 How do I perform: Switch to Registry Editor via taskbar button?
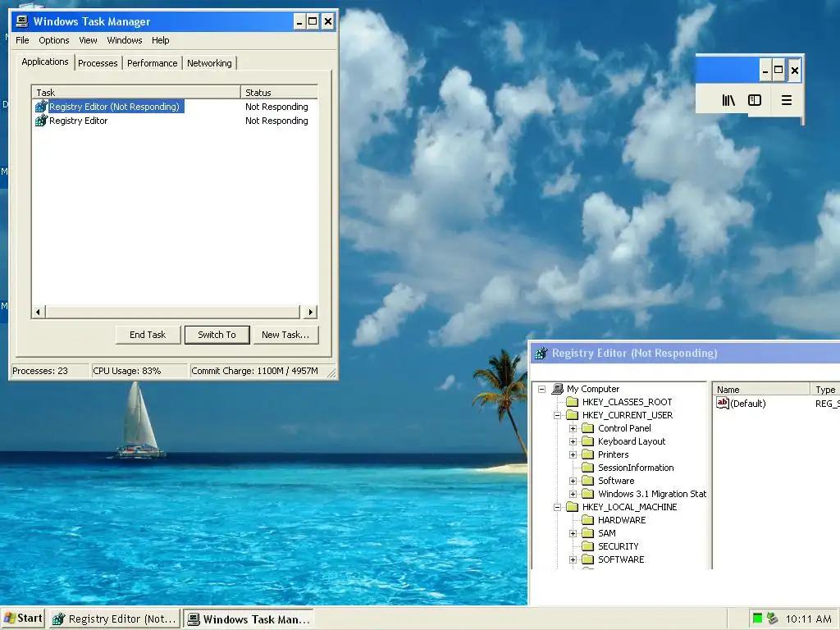click(116, 619)
